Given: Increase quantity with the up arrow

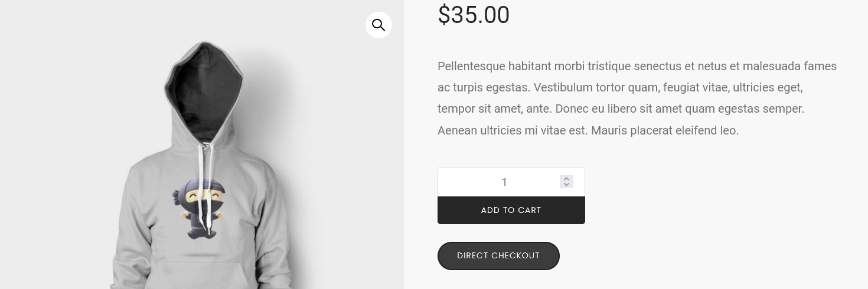Looking at the screenshot, I should pos(566,179).
